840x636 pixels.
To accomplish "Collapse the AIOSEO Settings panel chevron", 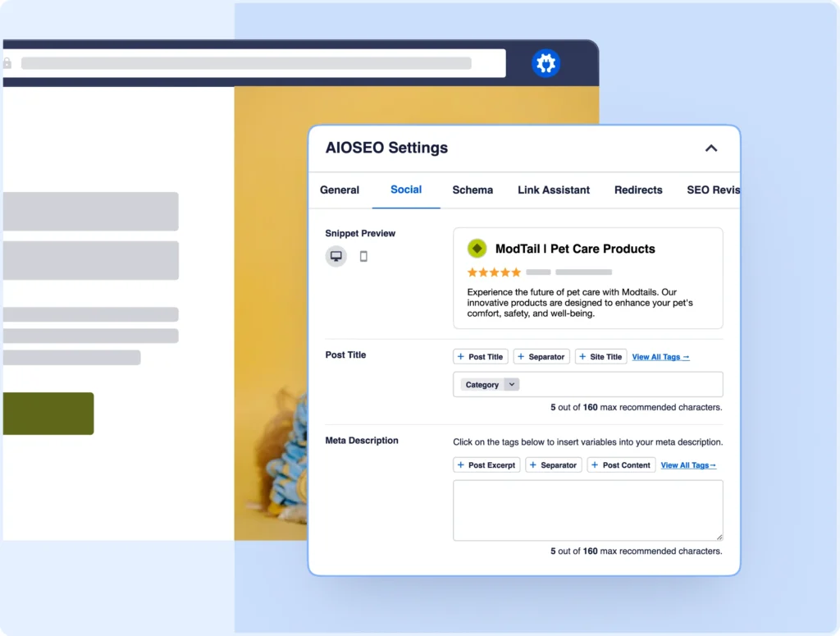I will click(x=711, y=149).
